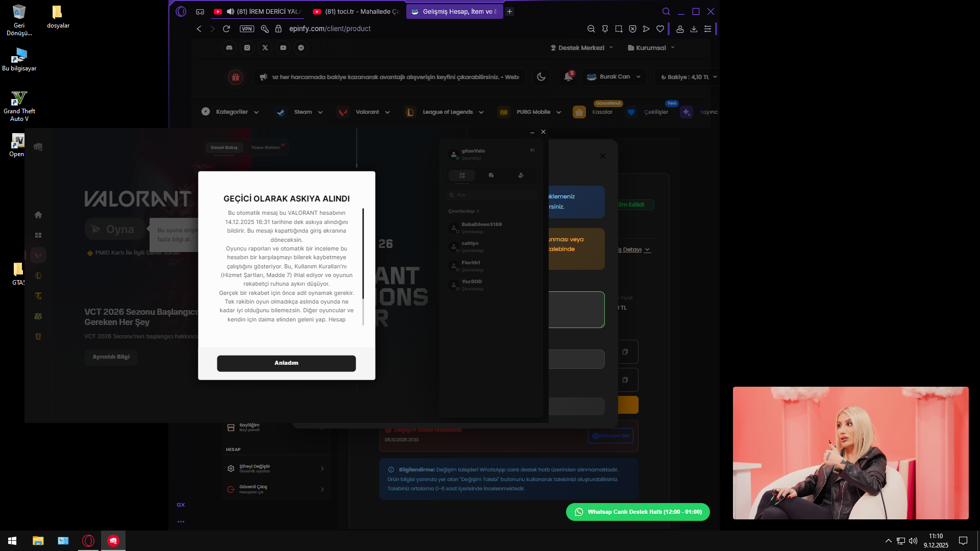Go back one page in Opera

pos(199,29)
